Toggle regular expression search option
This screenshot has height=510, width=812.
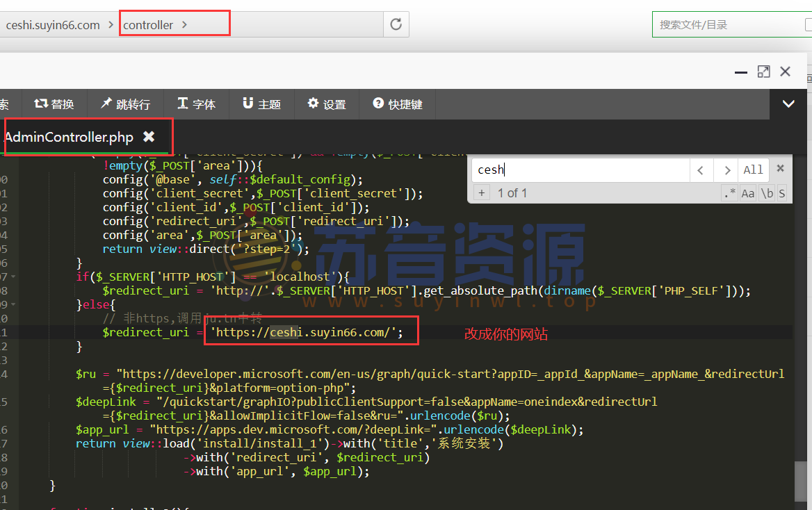coord(729,193)
